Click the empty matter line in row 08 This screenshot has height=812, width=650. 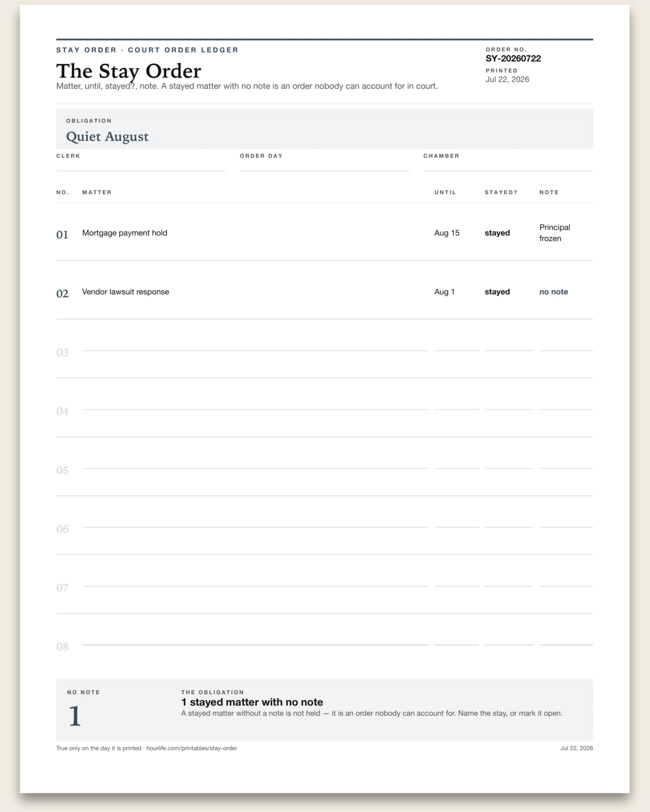[x=255, y=645]
